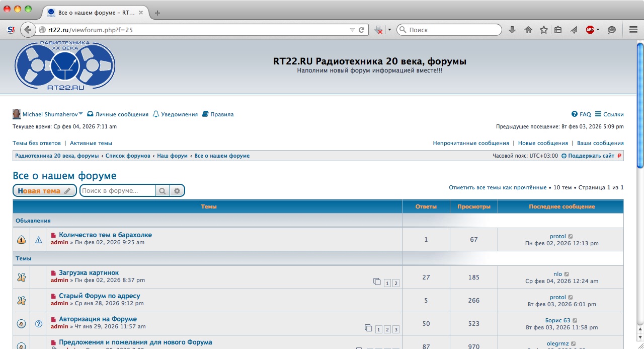Go to page 3 of Авторизация на Форуме
Image resolution: width=644 pixels, height=349 pixels.
[396, 329]
